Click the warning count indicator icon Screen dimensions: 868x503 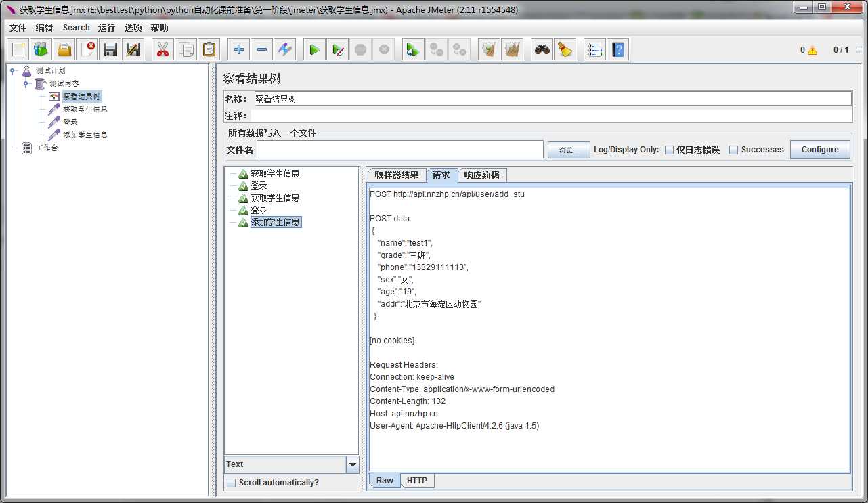pyautogui.click(x=812, y=50)
